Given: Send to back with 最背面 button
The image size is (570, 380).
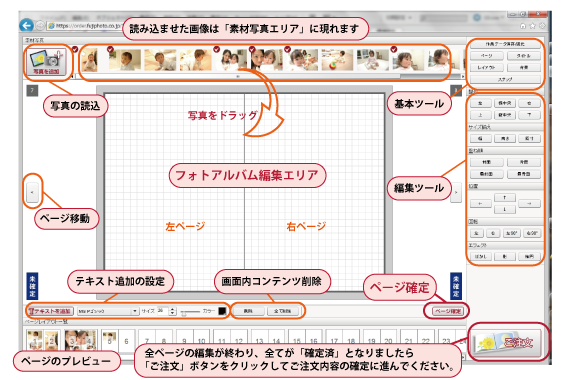Looking at the screenshot, I should coord(523,174).
